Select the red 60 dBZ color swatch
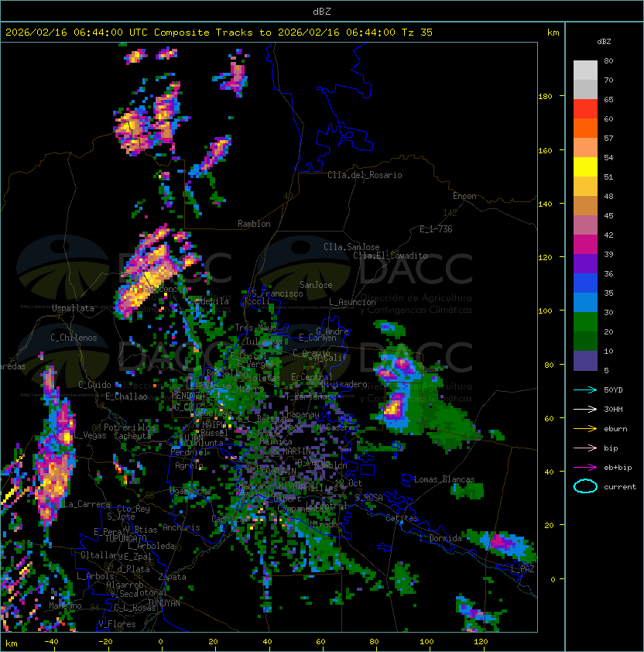644x652 pixels. 585,109
